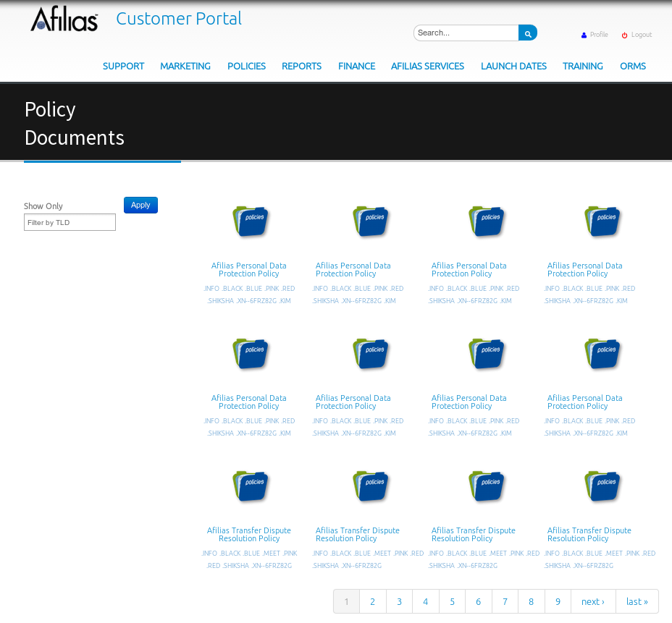
Task: Open the third policies folder icon in the top row
Action: (x=487, y=221)
